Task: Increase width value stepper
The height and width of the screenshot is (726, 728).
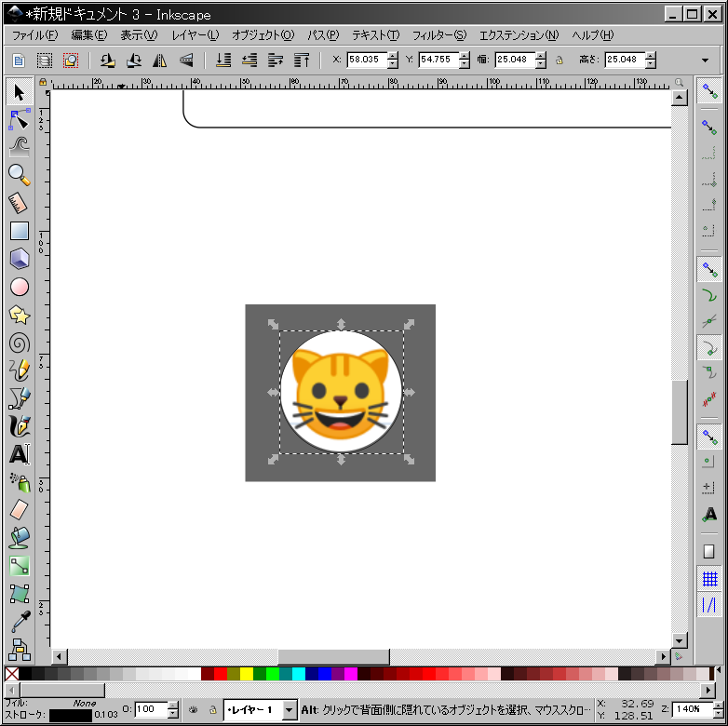Action: coord(541,56)
